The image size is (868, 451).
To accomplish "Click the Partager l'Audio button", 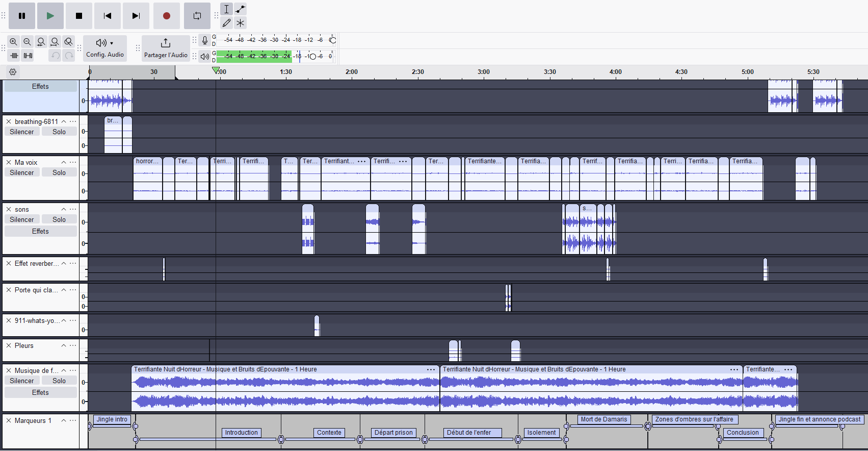I will coord(166,48).
